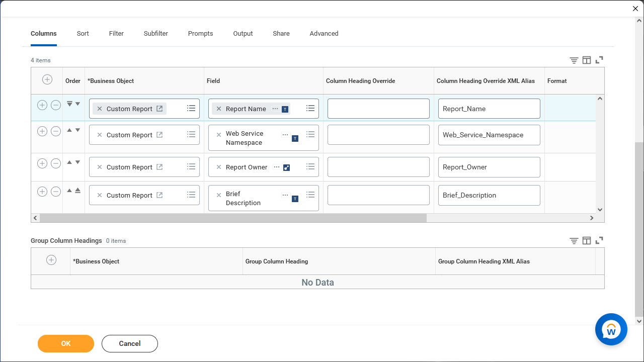Click the Column Heading Override field for Report Name
The height and width of the screenshot is (362, 644).
click(378, 108)
